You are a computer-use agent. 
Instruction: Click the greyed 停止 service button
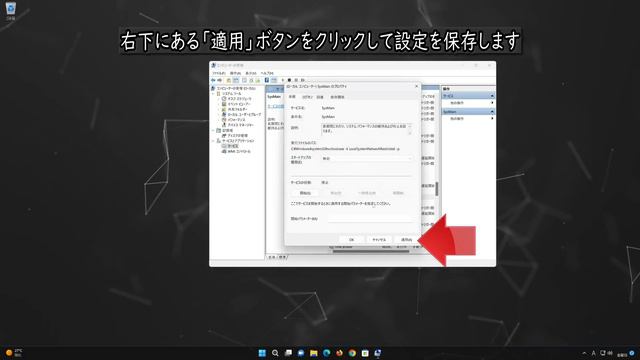[336, 193]
